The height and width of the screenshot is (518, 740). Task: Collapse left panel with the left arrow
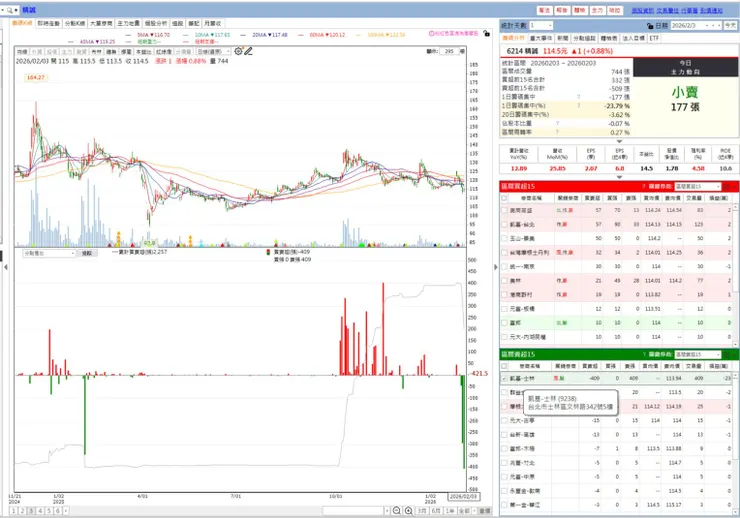coord(5,267)
